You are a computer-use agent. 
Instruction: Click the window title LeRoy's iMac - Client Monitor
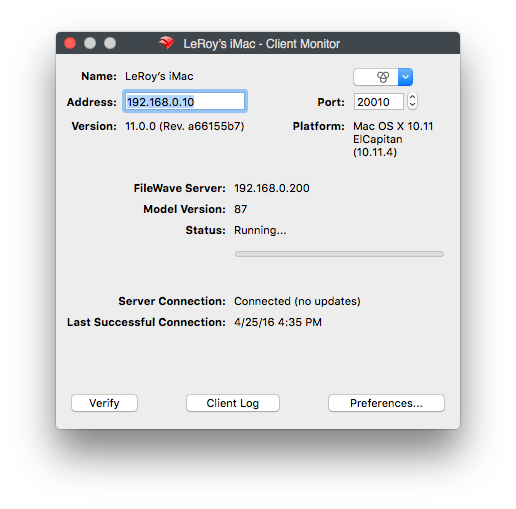click(262, 44)
